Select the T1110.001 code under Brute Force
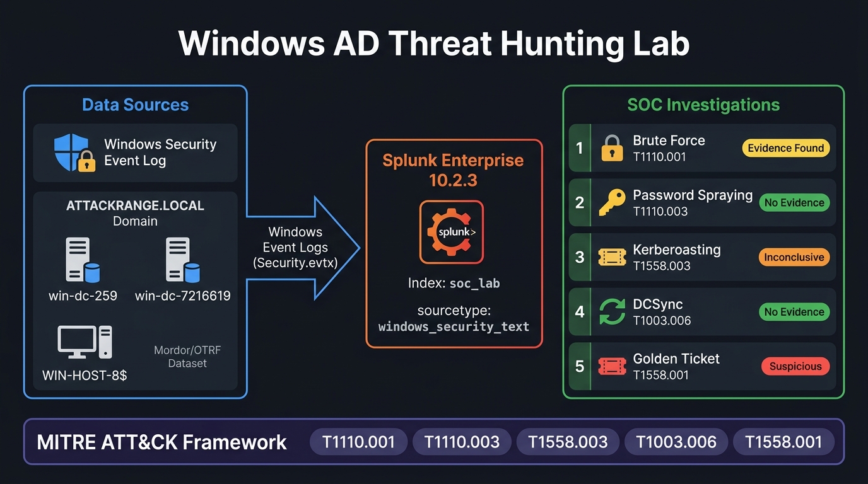Screen dimensions: 868x484 click(659, 157)
